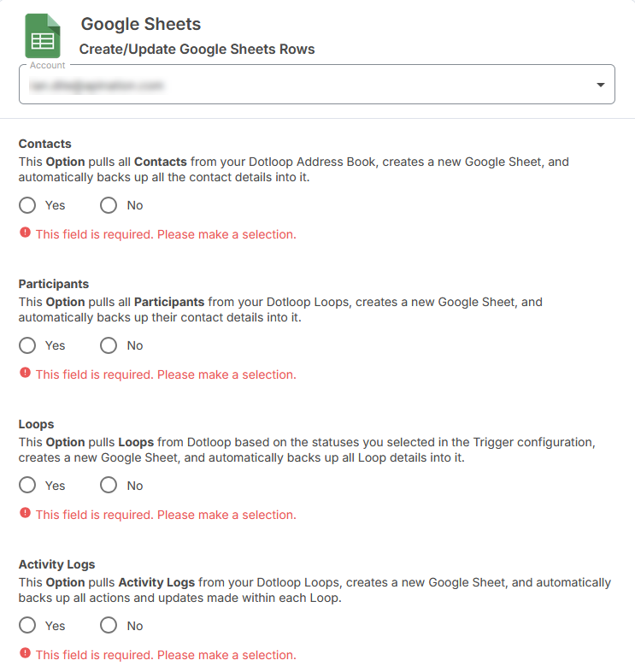Screen dimensions: 635x672
Task: Select Yes for Participants backup
Action: [27, 345]
